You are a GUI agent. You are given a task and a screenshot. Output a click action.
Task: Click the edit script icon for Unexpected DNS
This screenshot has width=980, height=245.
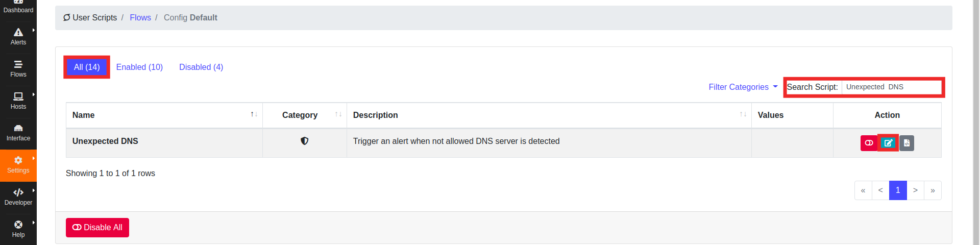pyautogui.click(x=888, y=143)
